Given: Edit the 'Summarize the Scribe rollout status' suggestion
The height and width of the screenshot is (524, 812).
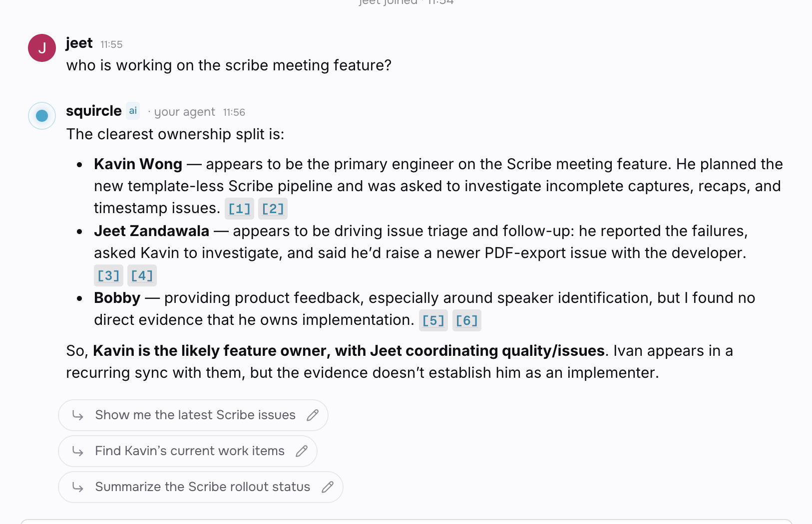Looking at the screenshot, I should (x=328, y=487).
